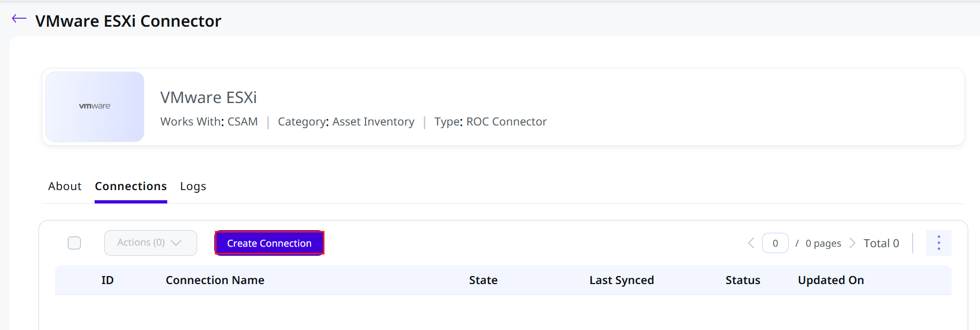Expand the Actions (0) dropdown
Screen dimensions: 980x330
point(151,243)
